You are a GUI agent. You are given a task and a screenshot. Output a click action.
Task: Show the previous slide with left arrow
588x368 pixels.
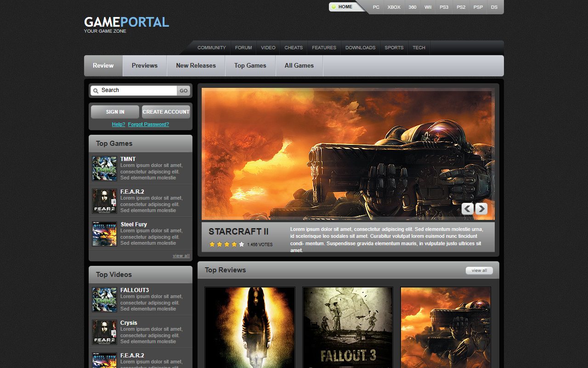[x=468, y=209]
